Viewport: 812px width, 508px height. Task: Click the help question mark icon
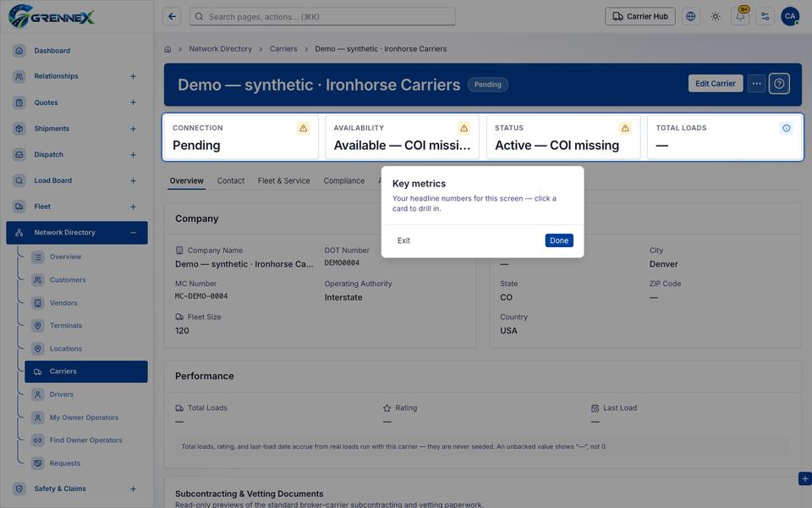point(779,84)
